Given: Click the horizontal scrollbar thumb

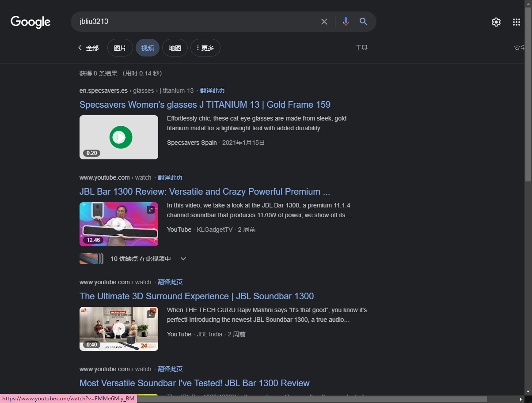Looking at the screenshot, I should click(x=312, y=399).
